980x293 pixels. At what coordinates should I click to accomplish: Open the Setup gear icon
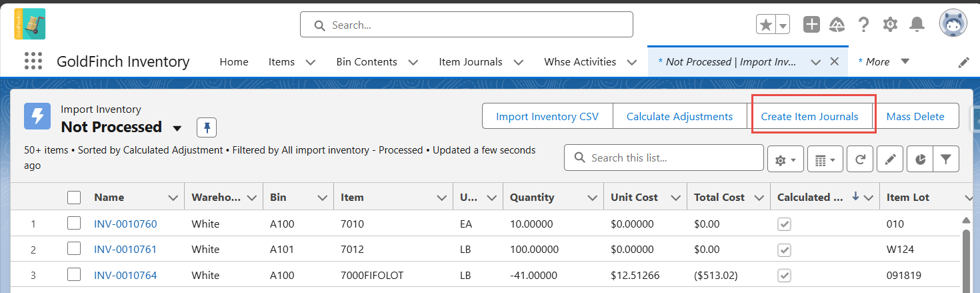click(890, 25)
